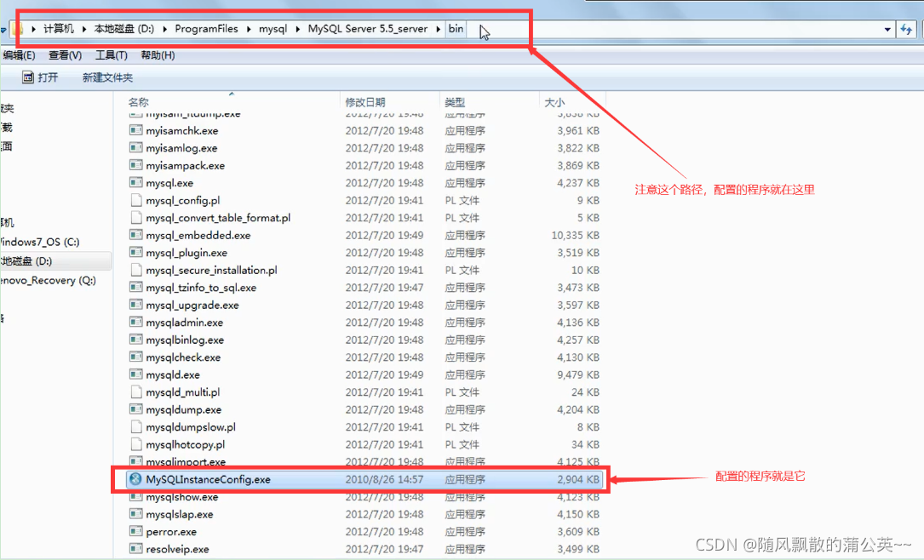This screenshot has width=924, height=560.
Task: Select the myisampack.exe file name
Action: 186,165
